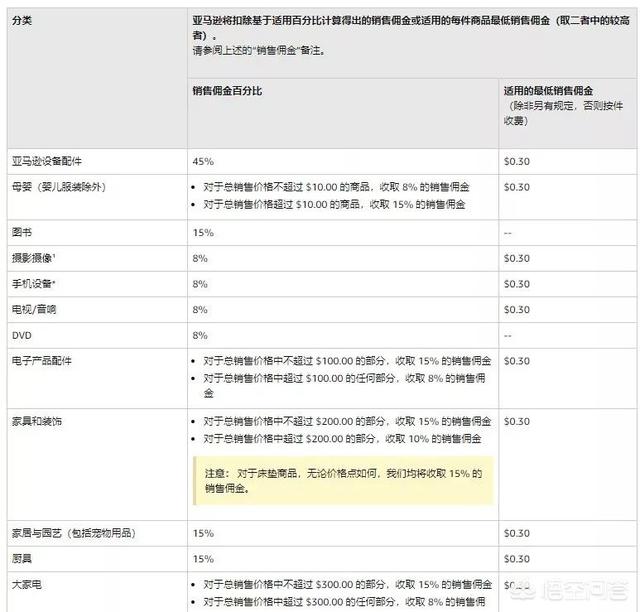Click the $0.30 minimum fee for 家居与园艺
This screenshot has height=612, width=640.
tap(517, 534)
